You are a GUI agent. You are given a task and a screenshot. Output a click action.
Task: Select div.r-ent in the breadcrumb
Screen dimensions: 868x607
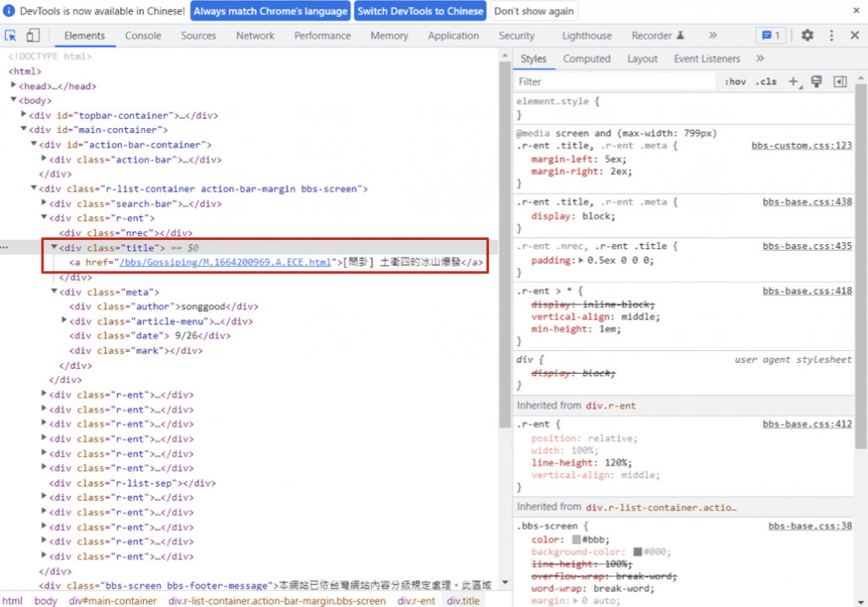coord(416,601)
